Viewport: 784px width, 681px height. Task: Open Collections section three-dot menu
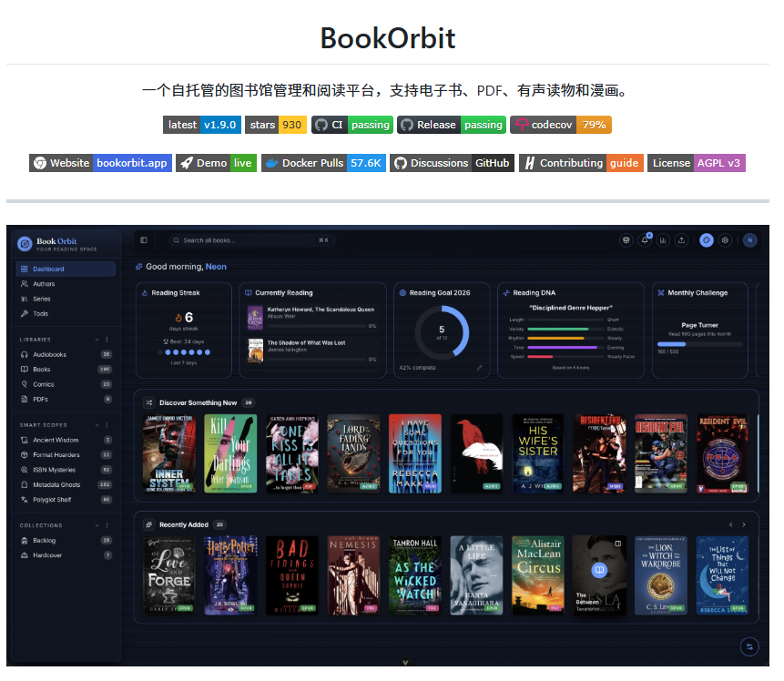coord(107,525)
